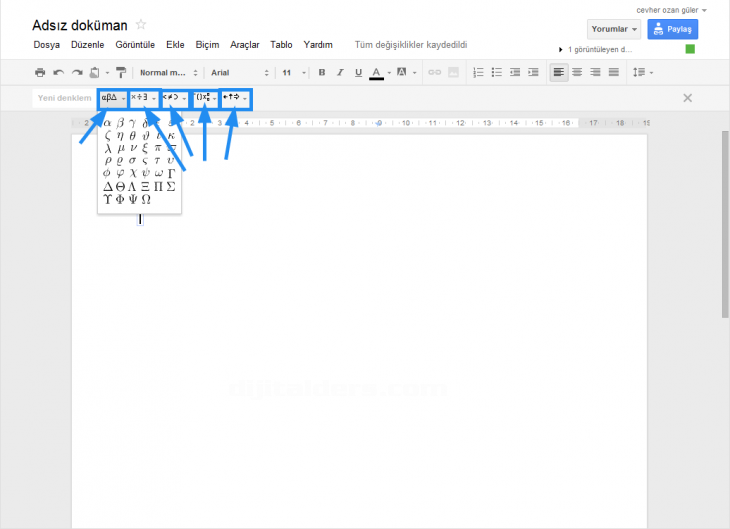730x529 pixels.
Task: Open the Görüntüle menu
Action: click(135, 45)
